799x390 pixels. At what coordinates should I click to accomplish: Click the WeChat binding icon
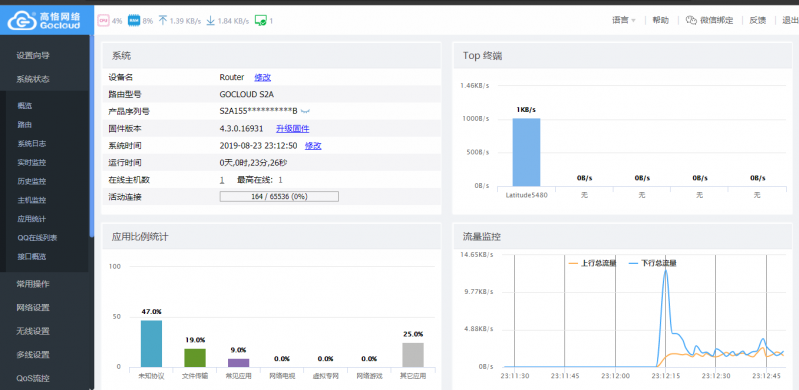click(x=691, y=20)
